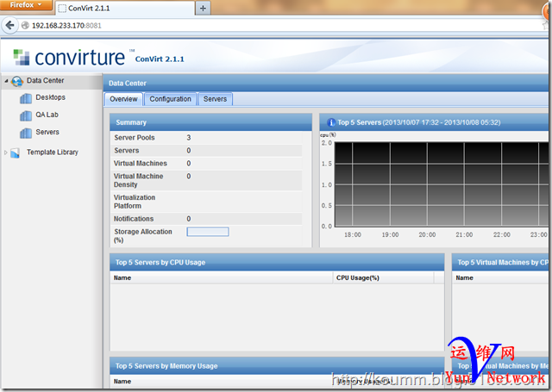
Task: Select Servers in the navigation tree
Action: [x=47, y=132]
